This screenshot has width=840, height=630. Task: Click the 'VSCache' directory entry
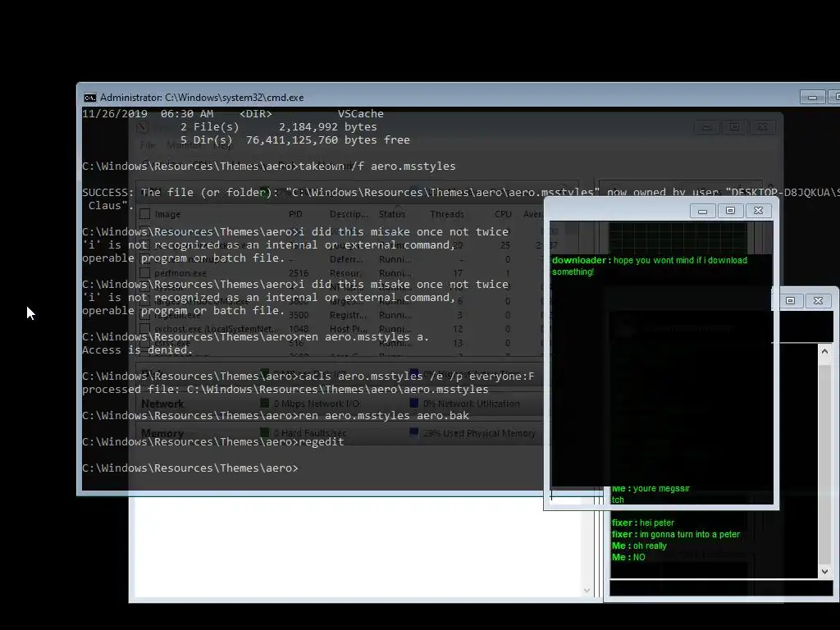(x=361, y=114)
